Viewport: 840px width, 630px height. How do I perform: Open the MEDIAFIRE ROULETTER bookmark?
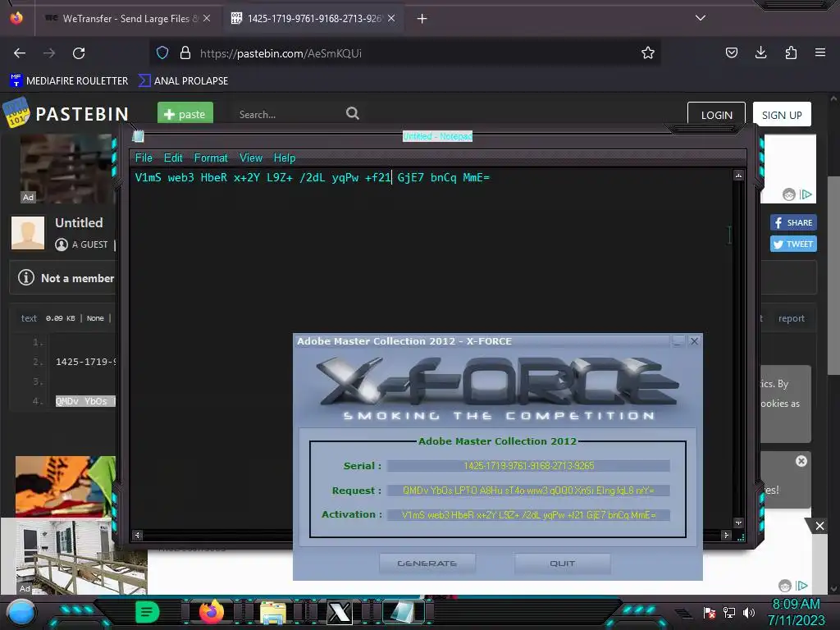pyautogui.click(x=69, y=81)
